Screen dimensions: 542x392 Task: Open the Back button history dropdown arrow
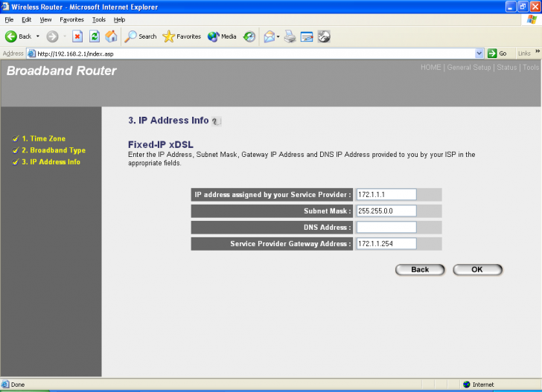pyautogui.click(x=38, y=36)
